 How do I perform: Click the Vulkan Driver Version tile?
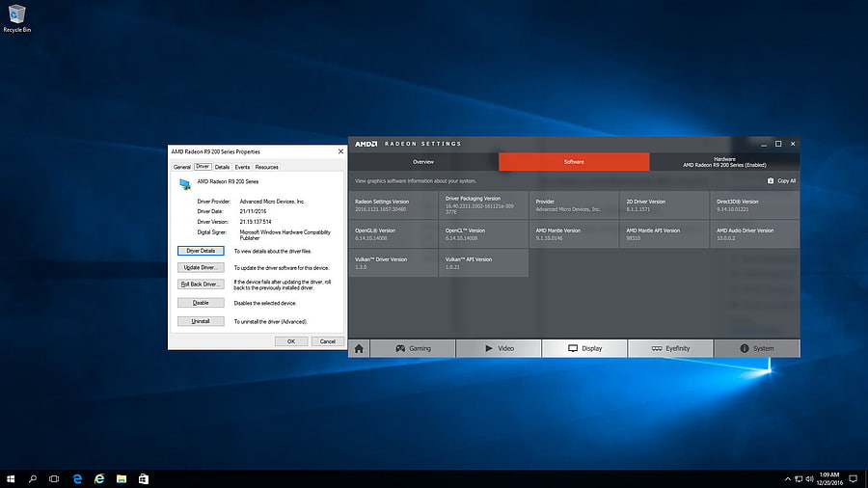393,263
